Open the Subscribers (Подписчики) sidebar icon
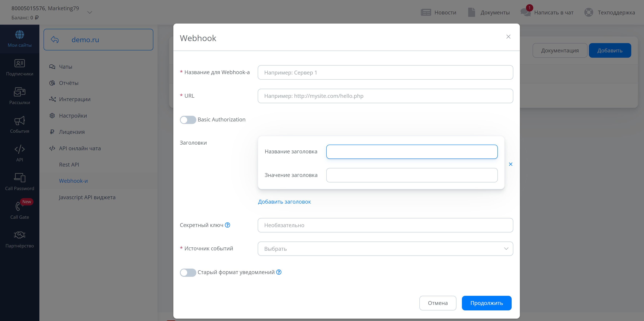The image size is (644, 321). point(20,64)
